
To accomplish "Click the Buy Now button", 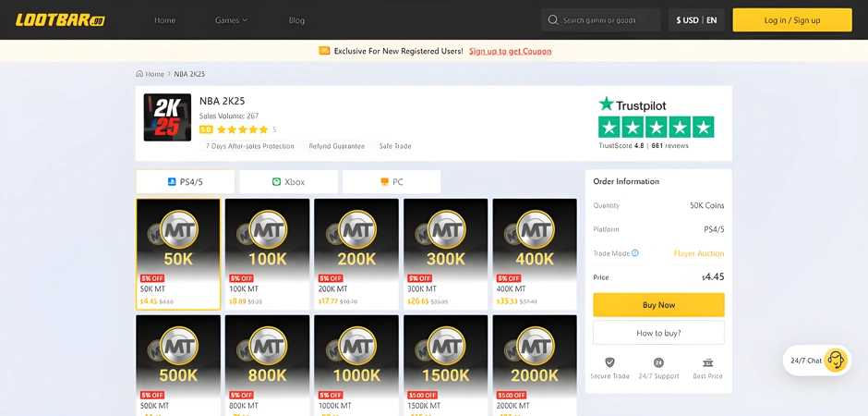I will pyautogui.click(x=658, y=305).
